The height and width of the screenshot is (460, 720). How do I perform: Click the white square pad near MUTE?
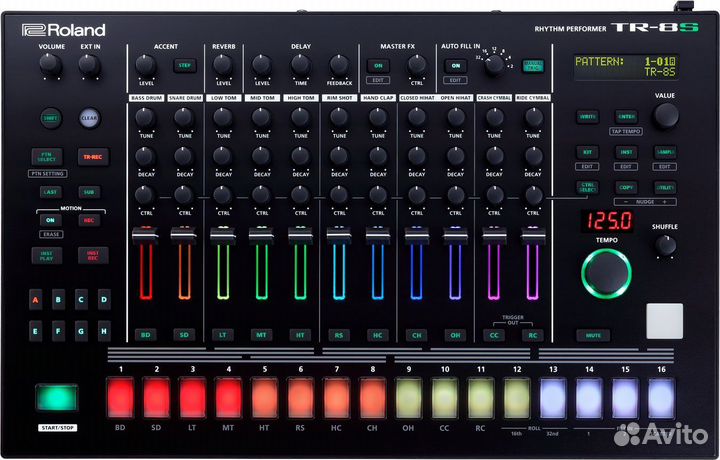(x=664, y=321)
